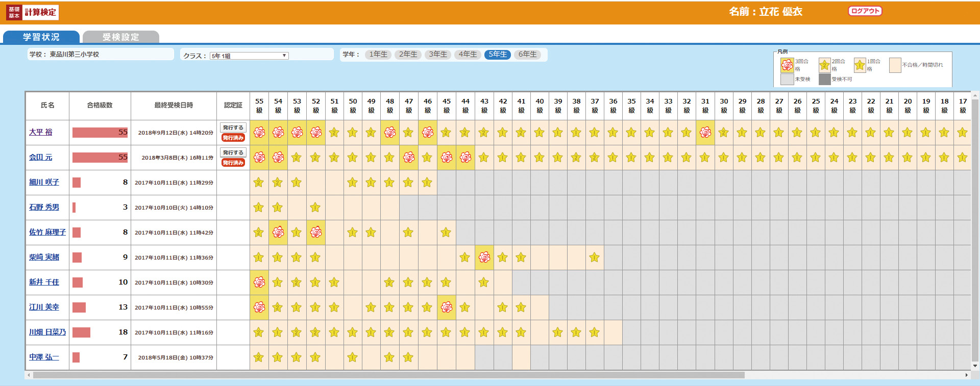
Task: Click 新井 千佳's star at 43級
Action: coord(484,282)
